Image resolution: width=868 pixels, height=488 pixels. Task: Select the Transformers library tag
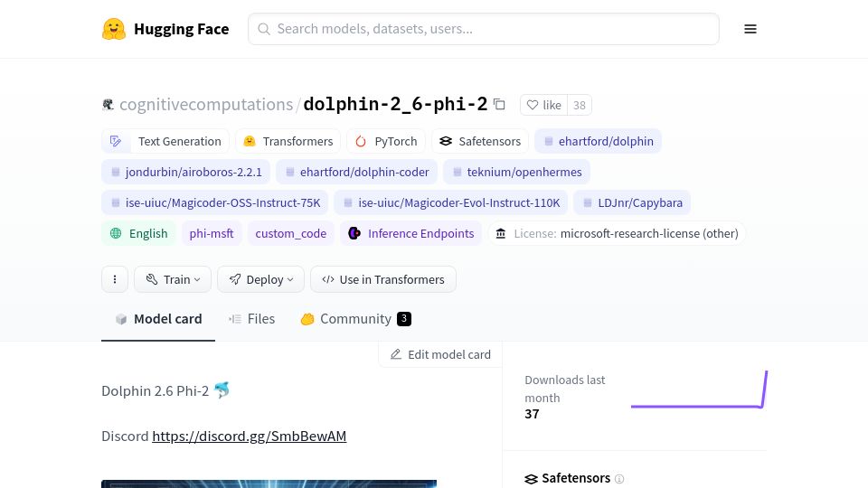pos(288,141)
